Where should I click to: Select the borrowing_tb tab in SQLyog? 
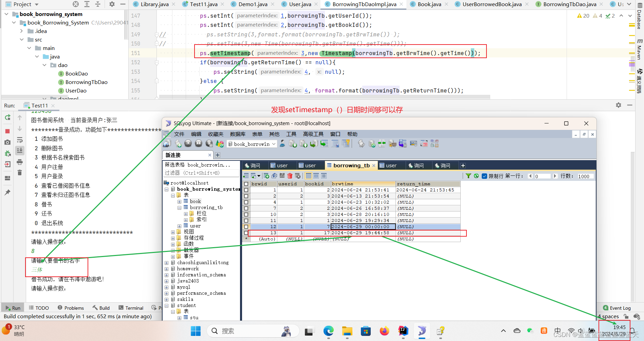tap(351, 165)
